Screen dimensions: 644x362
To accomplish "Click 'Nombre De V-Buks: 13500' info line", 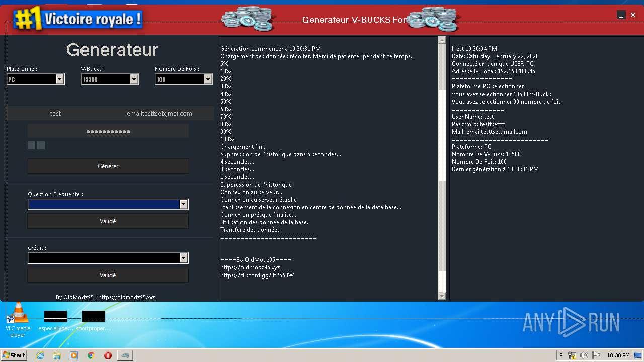I will point(486,154).
